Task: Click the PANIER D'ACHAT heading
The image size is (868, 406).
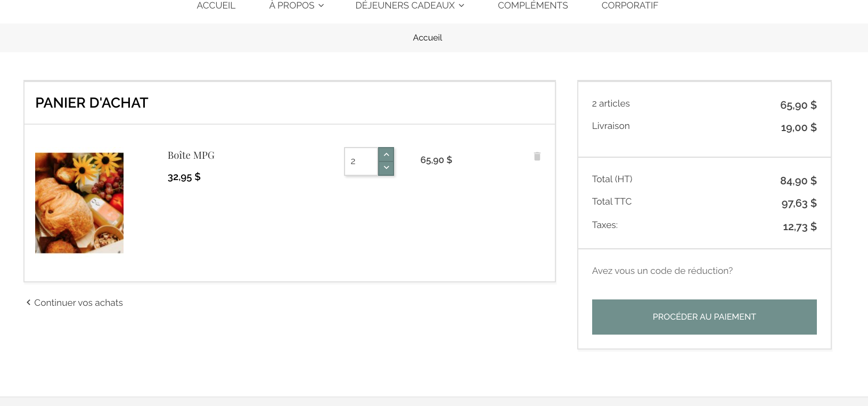Action: (92, 103)
